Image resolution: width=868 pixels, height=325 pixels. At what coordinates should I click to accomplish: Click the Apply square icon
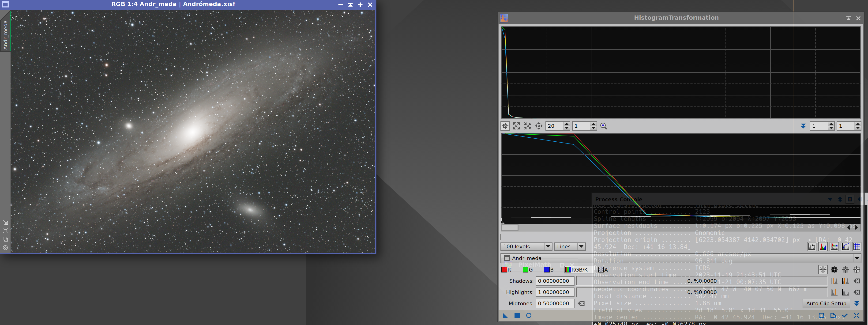(517, 316)
